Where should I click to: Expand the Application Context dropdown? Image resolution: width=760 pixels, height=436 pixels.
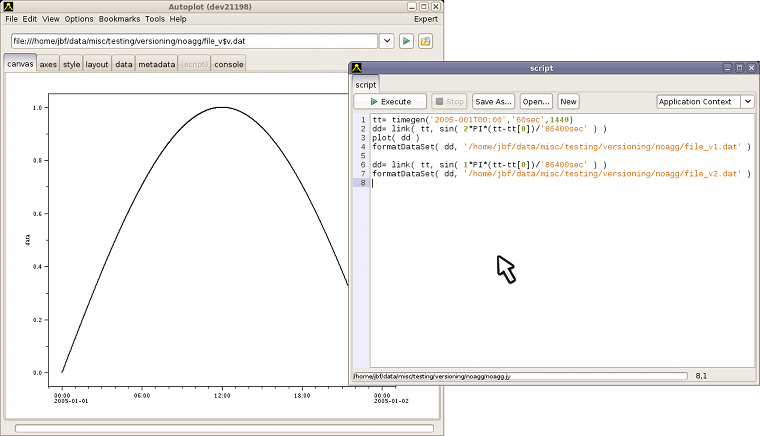748,101
